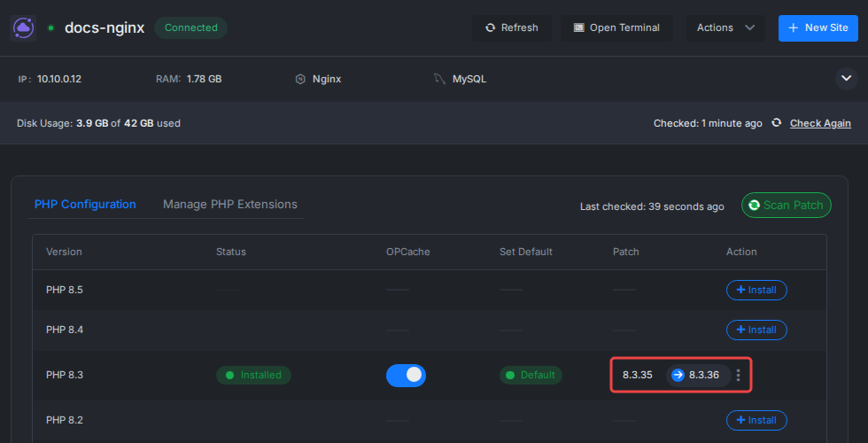
Task: Switch to PHP Configuration tab
Action: coord(85,205)
